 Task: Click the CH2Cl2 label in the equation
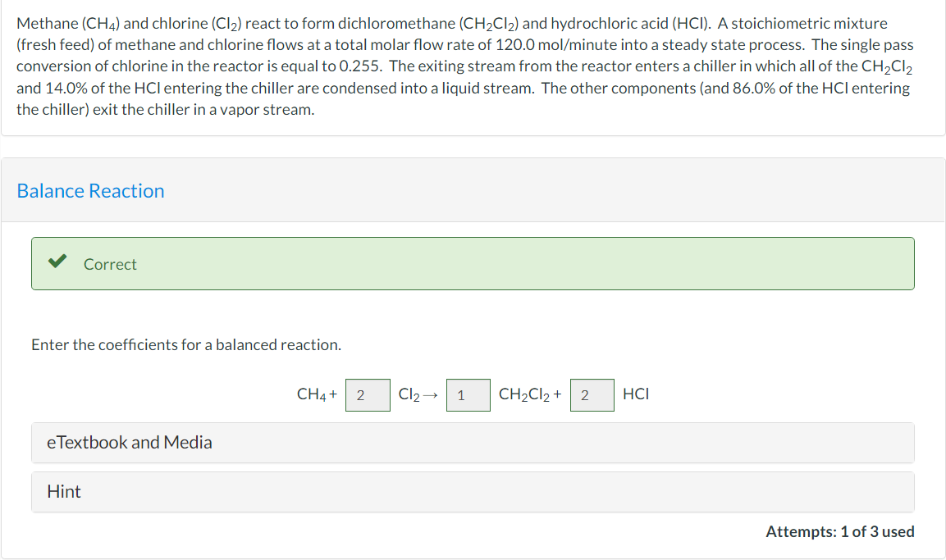pos(525,394)
